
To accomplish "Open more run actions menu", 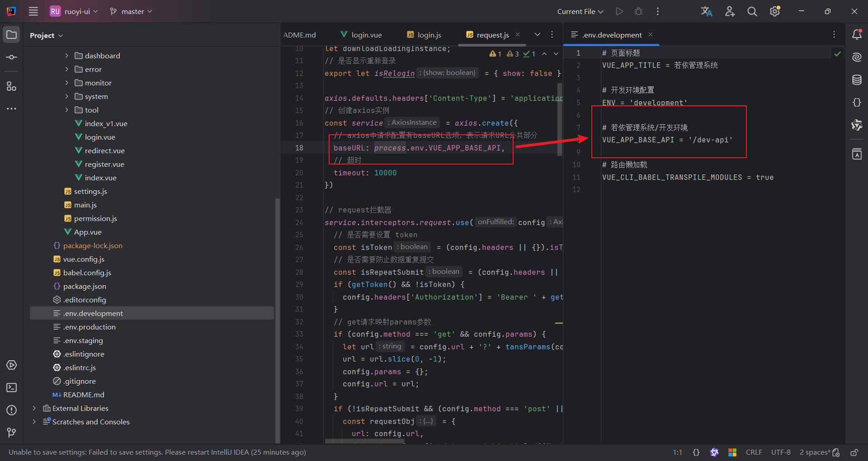I will coord(658,11).
